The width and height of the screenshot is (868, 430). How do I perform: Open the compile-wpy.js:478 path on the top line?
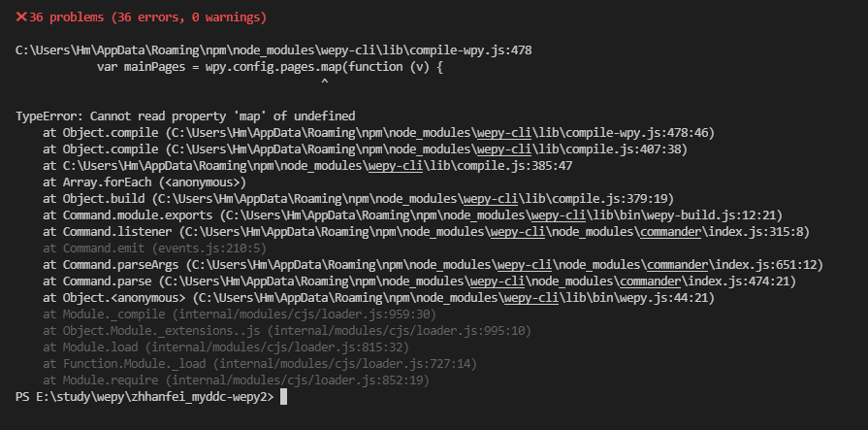273,50
